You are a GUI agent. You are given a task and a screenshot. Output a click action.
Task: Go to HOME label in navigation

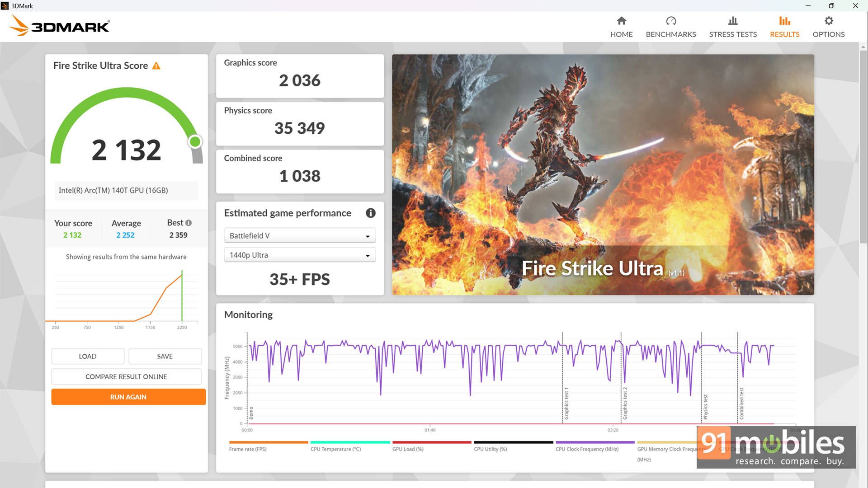point(622,34)
